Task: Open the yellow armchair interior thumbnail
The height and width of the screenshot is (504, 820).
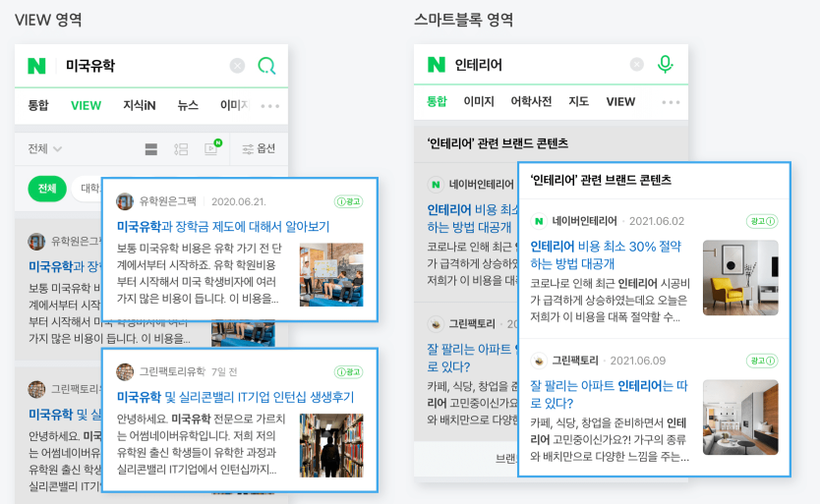Action: coord(740,278)
